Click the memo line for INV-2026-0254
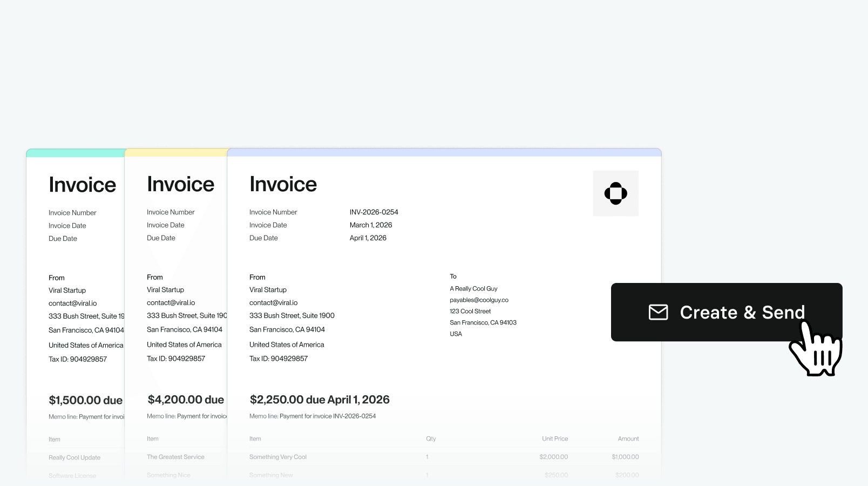Screen dimensions: 868x486 click(313, 416)
